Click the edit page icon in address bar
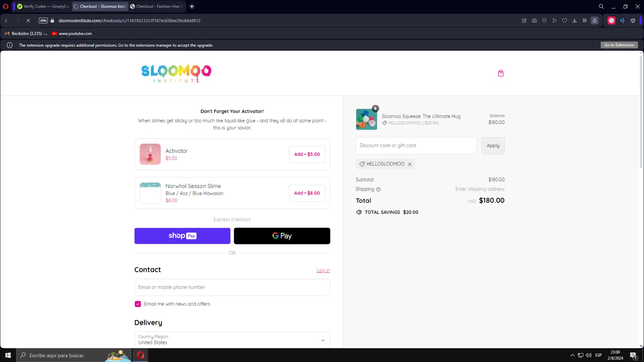The height and width of the screenshot is (362, 644). click(x=524, y=21)
